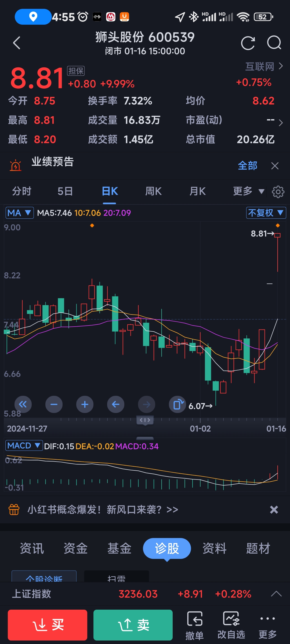This screenshot has width=290, height=644.
Task: Open the 资讯 tab
Action: tap(32, 548)
